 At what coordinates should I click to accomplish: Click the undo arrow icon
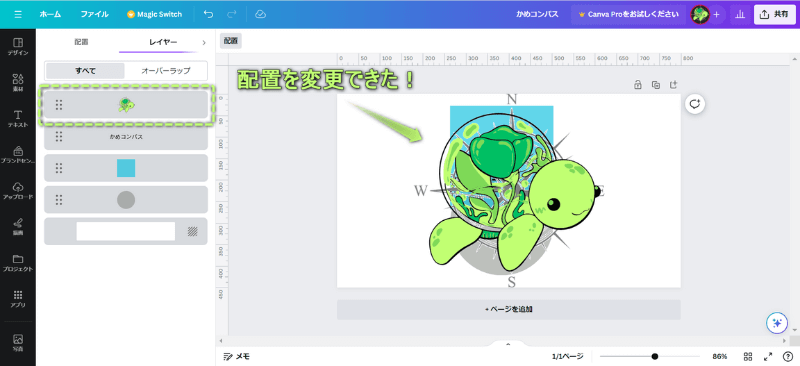[x=208, y=14]
